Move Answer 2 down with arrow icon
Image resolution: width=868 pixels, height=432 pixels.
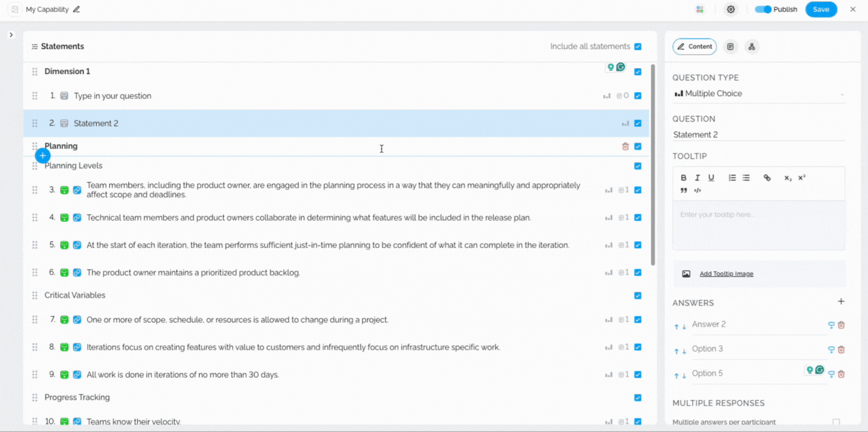coord(684,327)
